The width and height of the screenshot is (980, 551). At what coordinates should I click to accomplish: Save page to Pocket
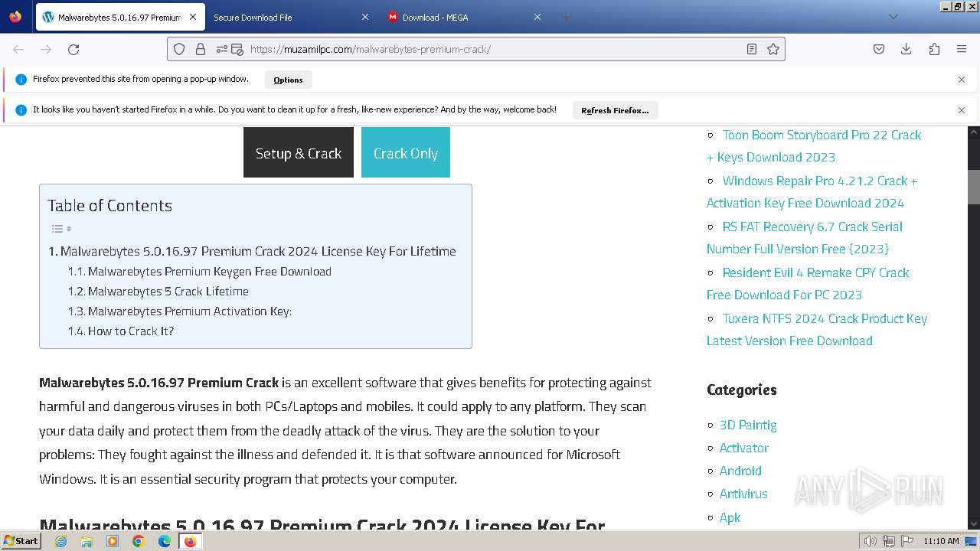tap(879, 49)
